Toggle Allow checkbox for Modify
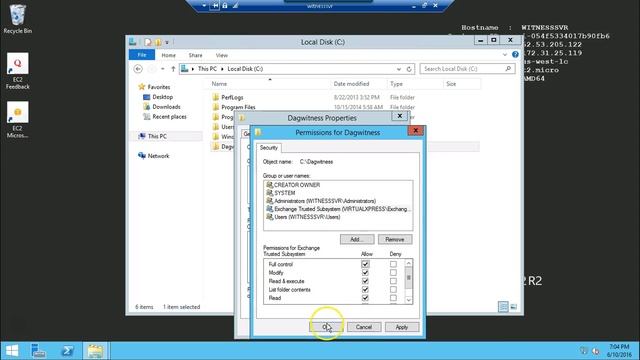640x360 pixels. pyautogui.click(x=365, y=273)
